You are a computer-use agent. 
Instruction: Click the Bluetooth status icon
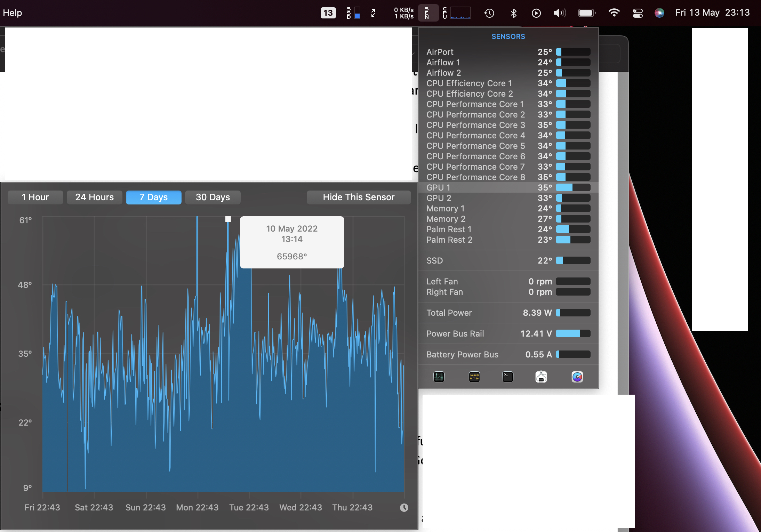(513, 13)
